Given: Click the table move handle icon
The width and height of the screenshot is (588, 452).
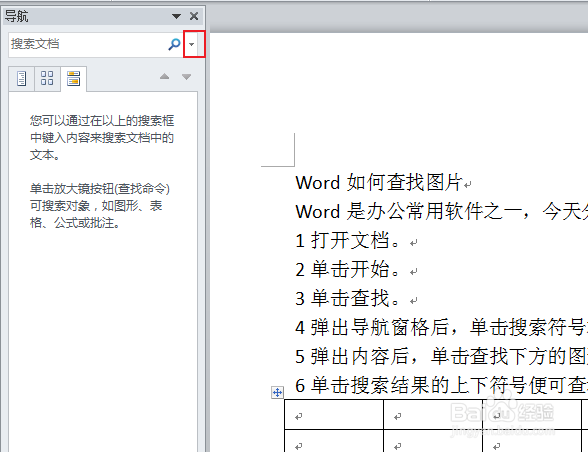Looking at the screenshot, I should [x=277, y=393].
